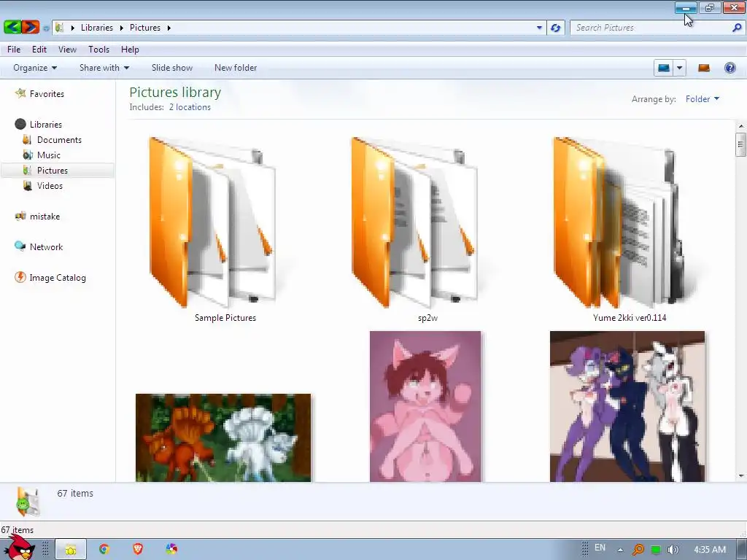
Task: Click the Image Catalog lightning icon
Action: click(20, 277)
